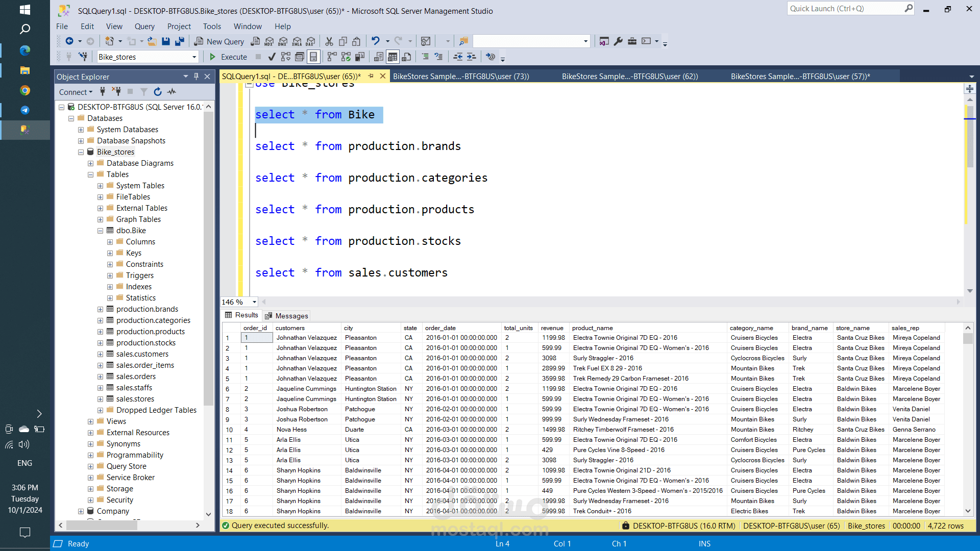Click Comment out selected lines icon

[425, 57]
